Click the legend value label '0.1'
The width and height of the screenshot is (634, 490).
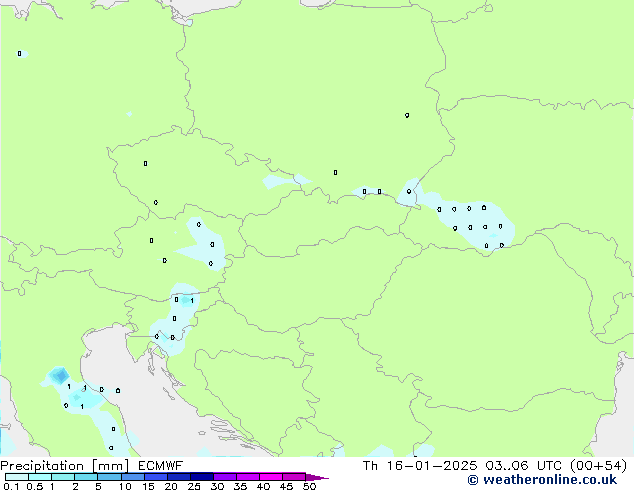tap(11, 486)
